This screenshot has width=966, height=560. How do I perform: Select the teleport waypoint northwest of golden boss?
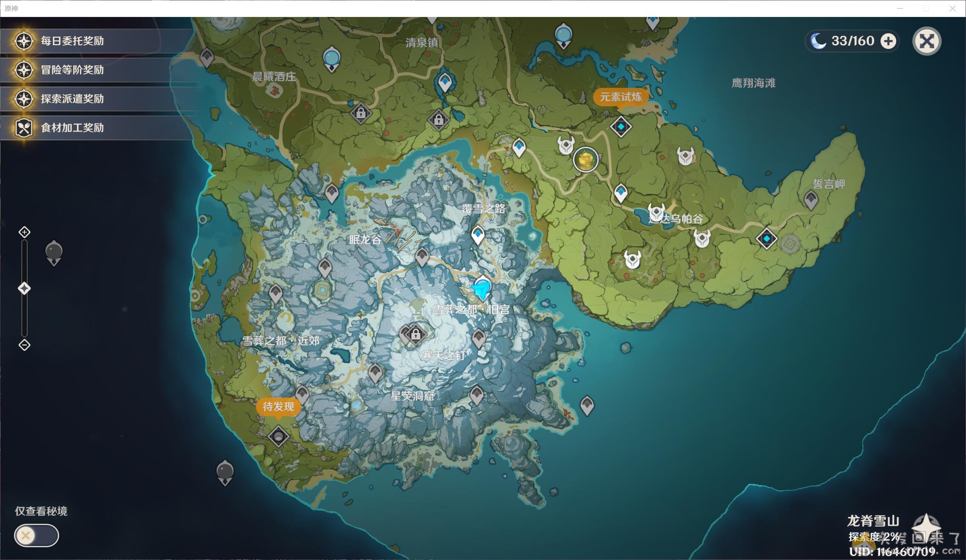coord(519,147)
